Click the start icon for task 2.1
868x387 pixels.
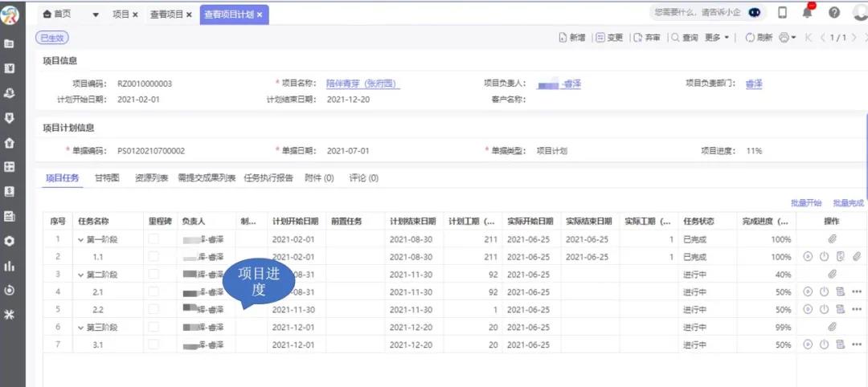pyautogui.click(x=808, y=291)
